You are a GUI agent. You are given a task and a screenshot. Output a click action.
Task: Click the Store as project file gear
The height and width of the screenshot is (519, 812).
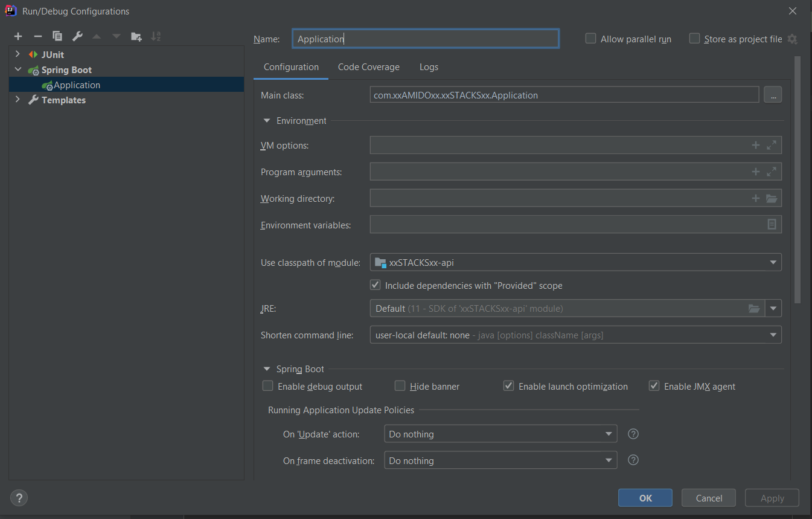coord(793,39)
